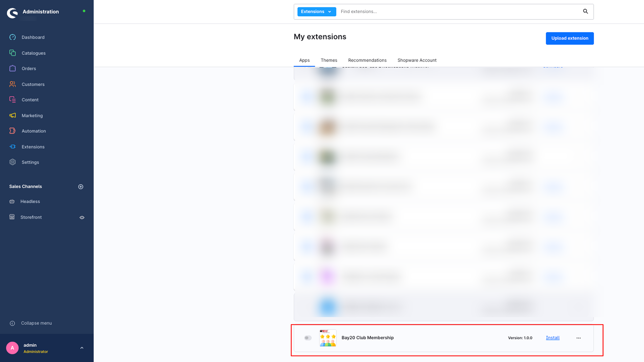Click the Settings gear icon
The width and height of the screenshot is (644, 362).
coord(12,162)
